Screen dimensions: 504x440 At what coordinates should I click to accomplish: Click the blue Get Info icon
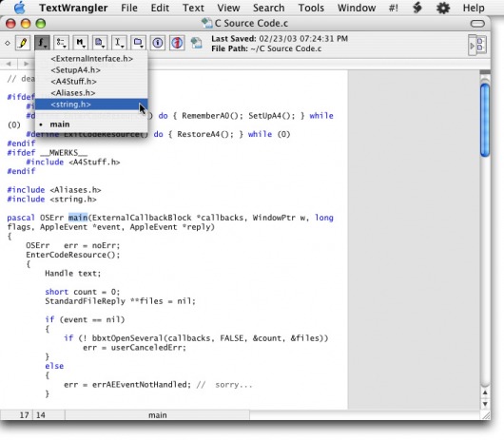158,43
